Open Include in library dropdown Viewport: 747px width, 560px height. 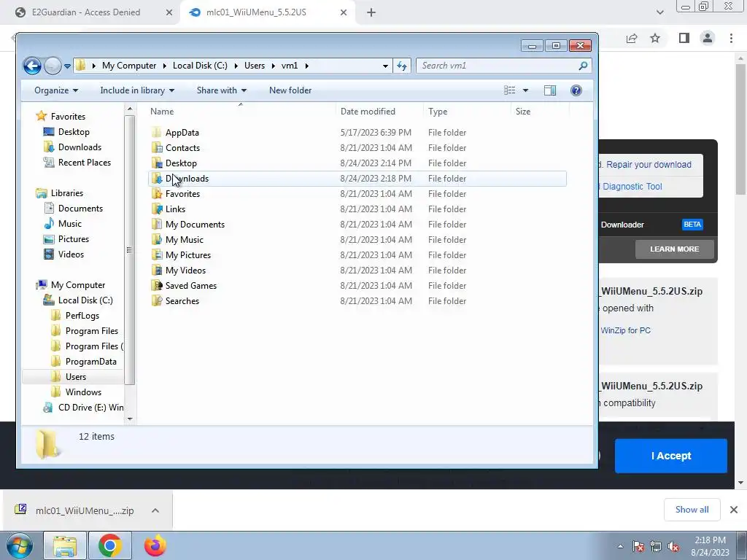pos(136,90)
